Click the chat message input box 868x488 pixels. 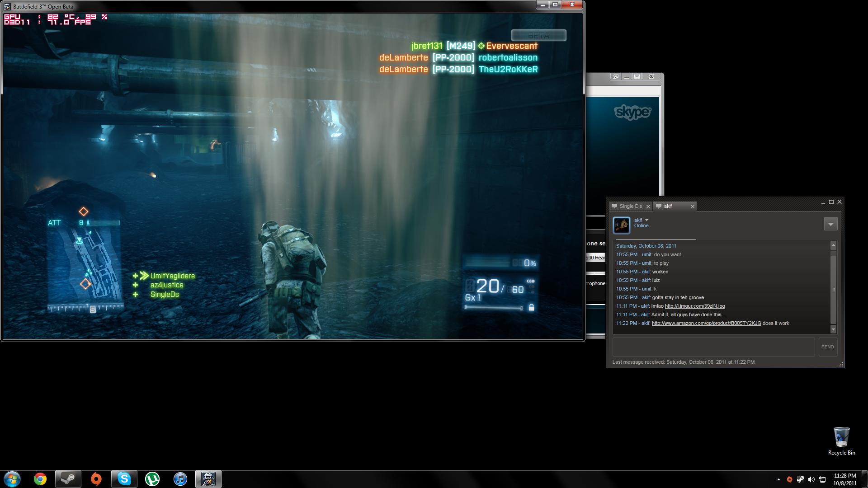coord(713,347)
